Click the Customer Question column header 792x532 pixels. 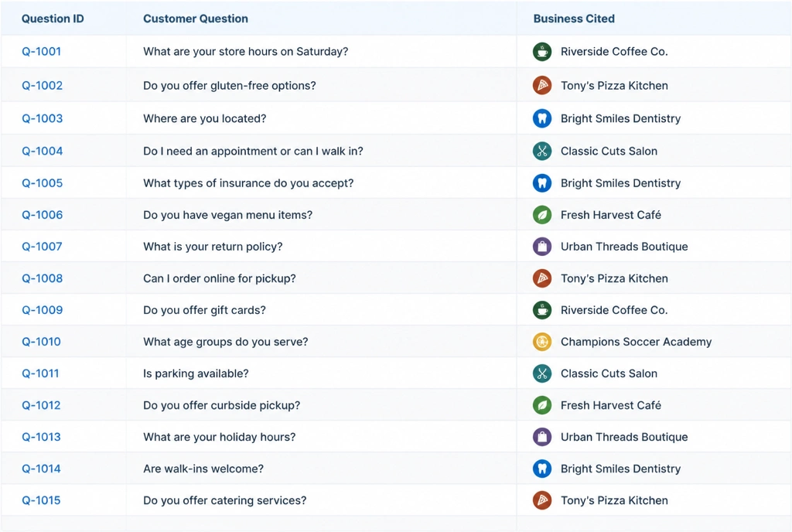click(196, 19)
